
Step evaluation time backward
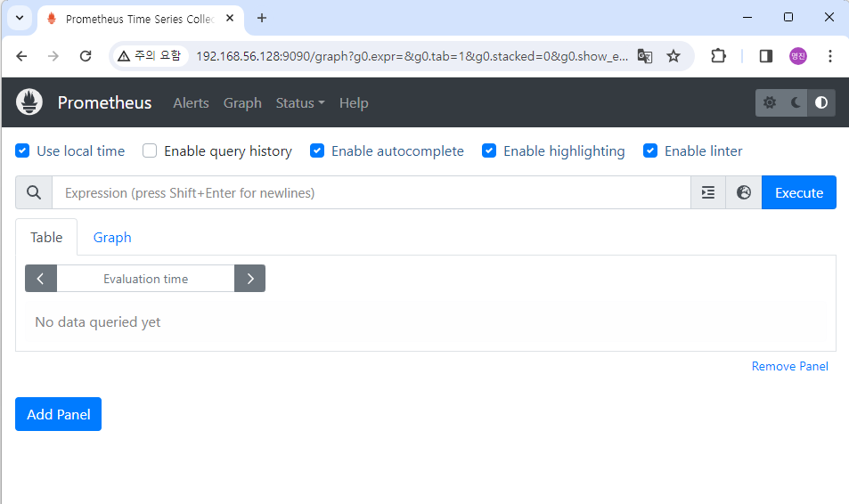(x=41, y=279)
